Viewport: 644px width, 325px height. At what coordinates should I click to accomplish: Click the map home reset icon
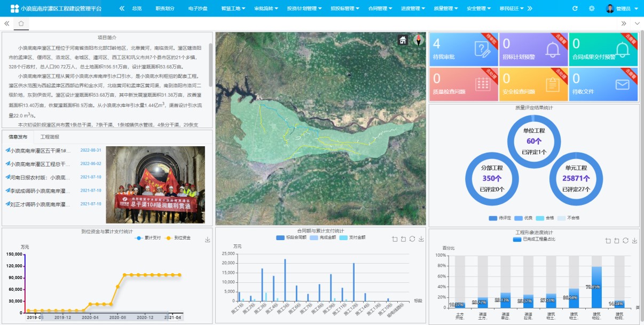(x=403, y=40)
